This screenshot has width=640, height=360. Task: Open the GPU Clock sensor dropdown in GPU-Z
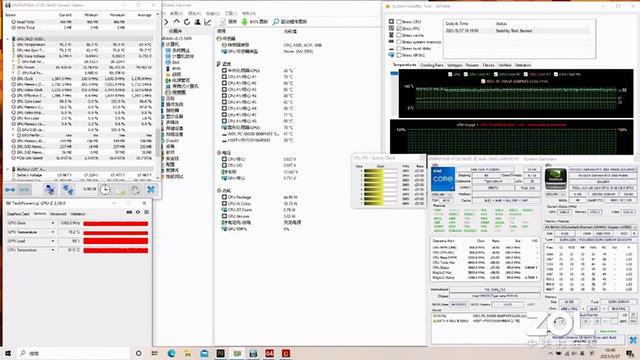coord(53,223)
